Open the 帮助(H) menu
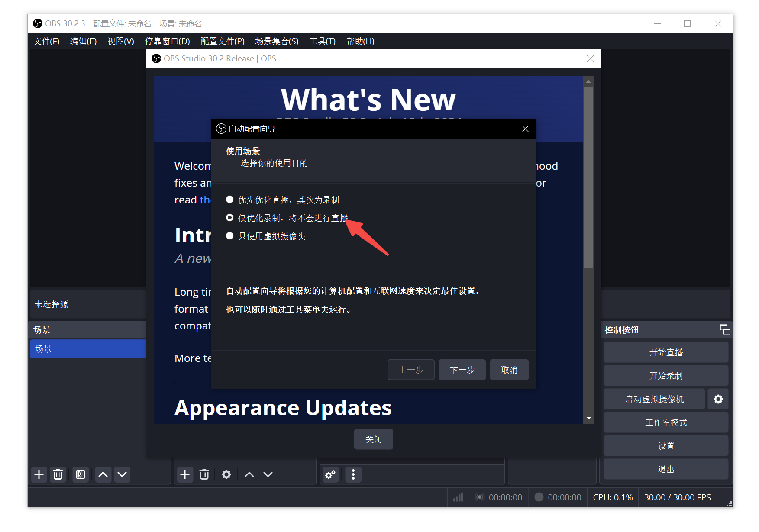This screenshot has width=759, height=532. tap(361, 41)
